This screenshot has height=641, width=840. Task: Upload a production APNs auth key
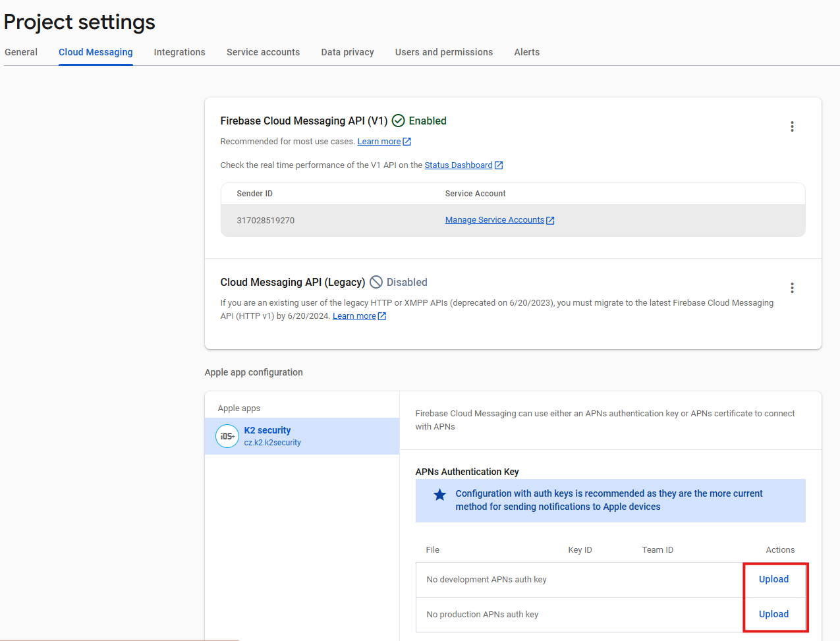click(x=773, y=614)
